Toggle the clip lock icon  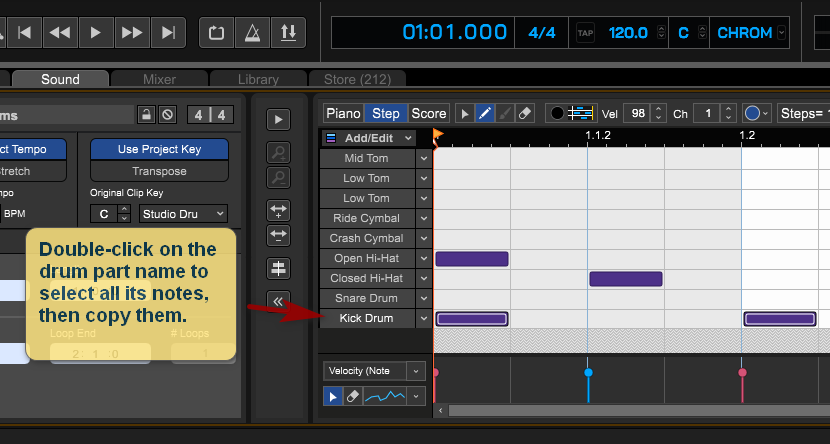tap(146, 114)
